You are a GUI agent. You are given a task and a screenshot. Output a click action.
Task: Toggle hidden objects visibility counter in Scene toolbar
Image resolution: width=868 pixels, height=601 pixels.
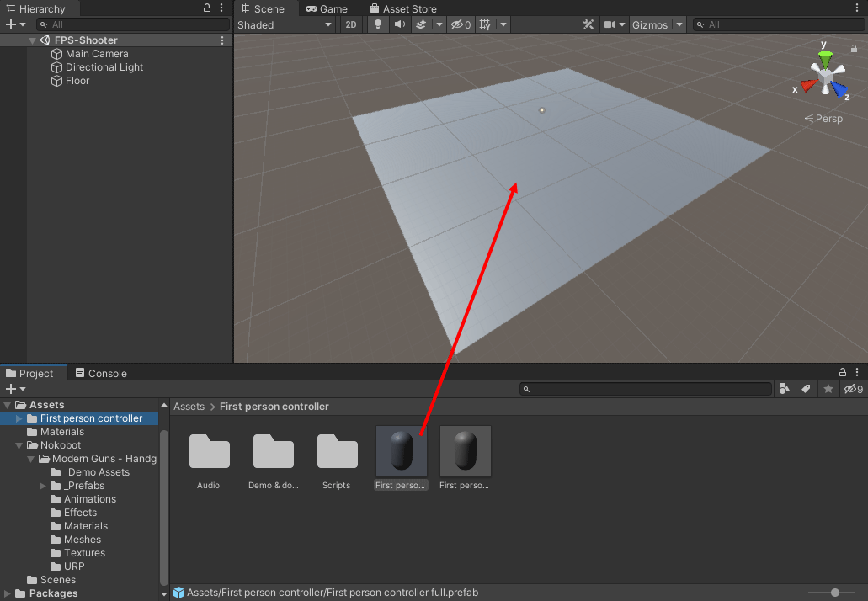click(x=461, y=24)
